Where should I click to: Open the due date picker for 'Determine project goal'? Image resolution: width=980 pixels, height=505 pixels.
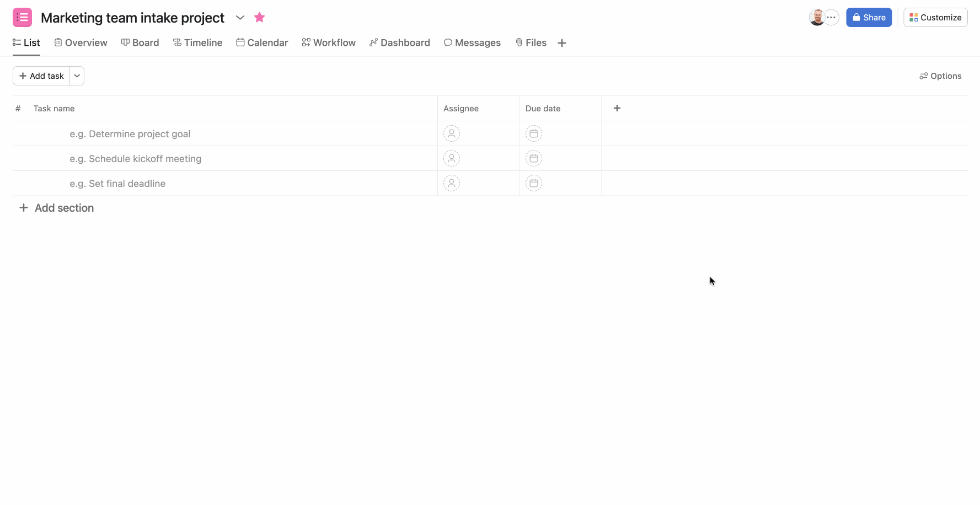[533, 133]
